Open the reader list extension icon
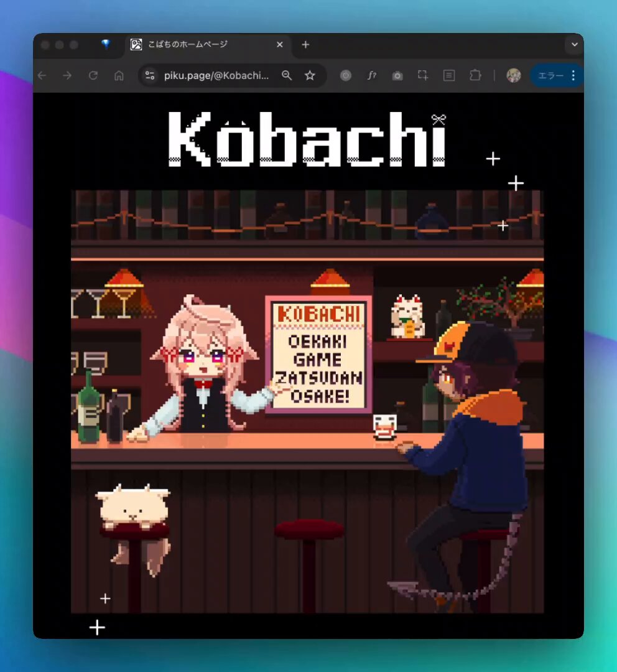617x672 pixels. coord(449,76)
